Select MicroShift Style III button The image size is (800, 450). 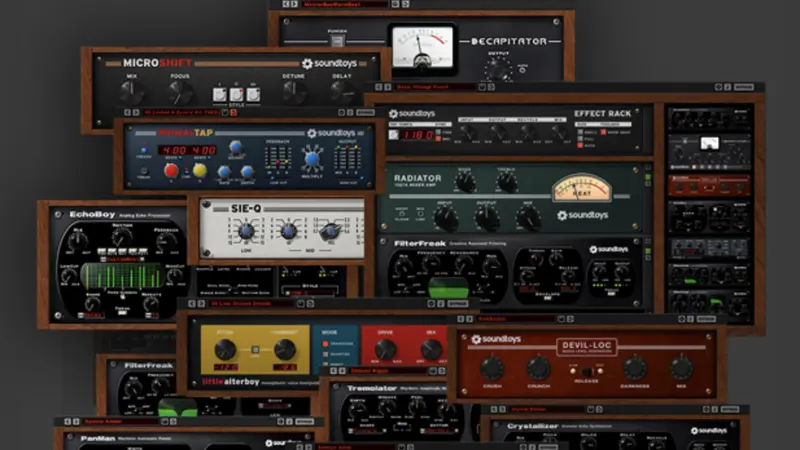pos(253,94)
